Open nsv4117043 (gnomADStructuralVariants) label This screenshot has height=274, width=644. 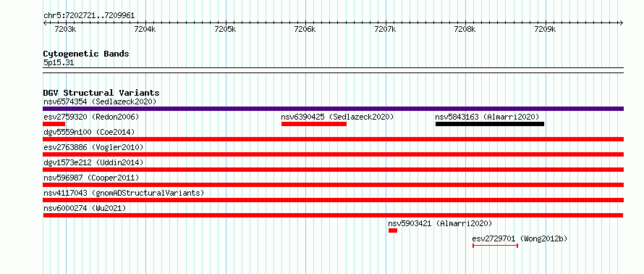124,193
